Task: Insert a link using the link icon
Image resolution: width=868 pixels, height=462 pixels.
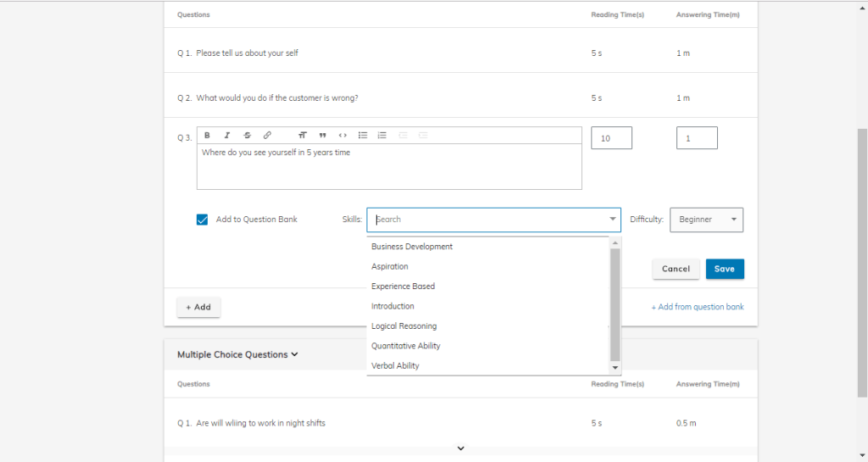Action: click(267, 136)
